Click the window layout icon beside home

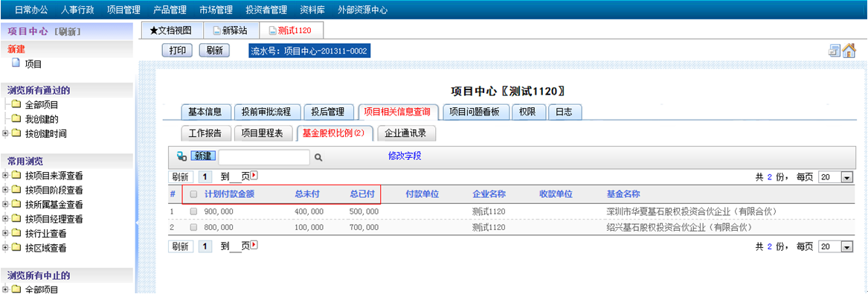pyautogui.click(x=835, y=51)
